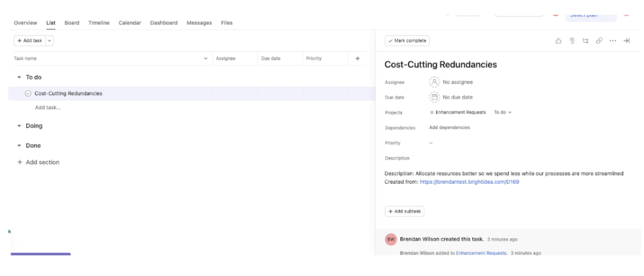Click Add subtask button

pos(405,212)
